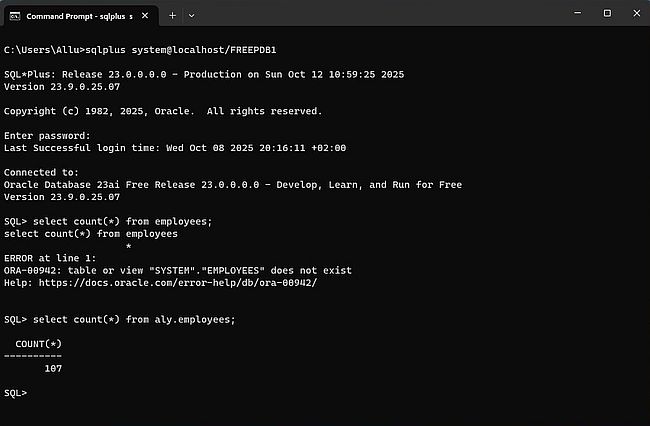Click the Oracle copyright notice line
The image size is (650, 426).
163,110
